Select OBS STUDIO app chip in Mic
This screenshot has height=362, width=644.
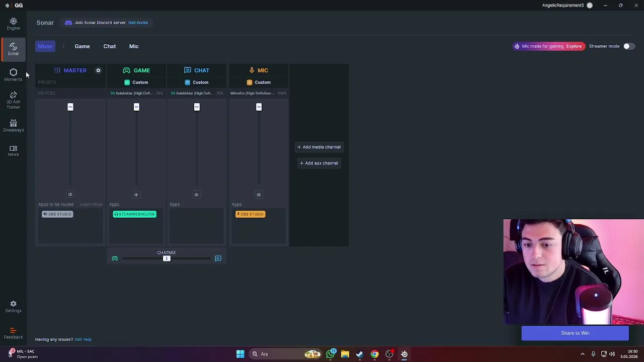click(250, 214)
